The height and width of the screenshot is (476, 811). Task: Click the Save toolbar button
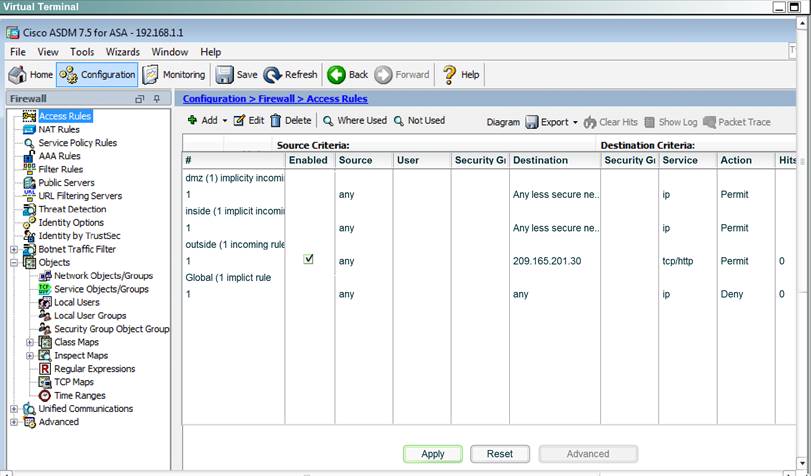point(236,74)
